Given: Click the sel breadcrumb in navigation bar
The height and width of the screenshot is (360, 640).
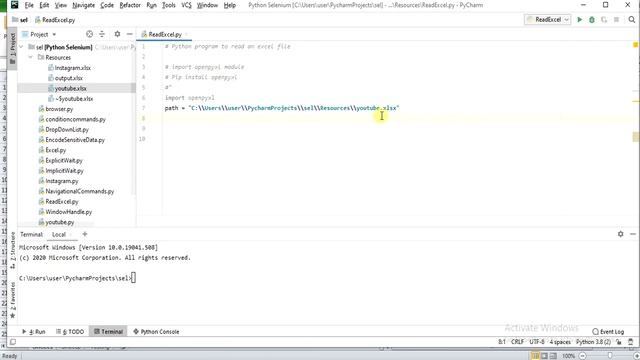Looking at the screenshot, I should coord(20,20).
